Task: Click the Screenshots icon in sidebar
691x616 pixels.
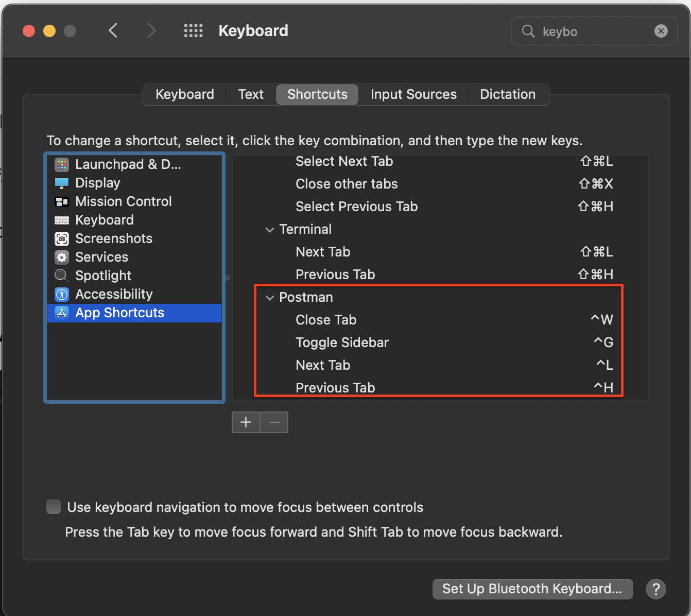Action: pyautogui.click(x=62, y=239)
